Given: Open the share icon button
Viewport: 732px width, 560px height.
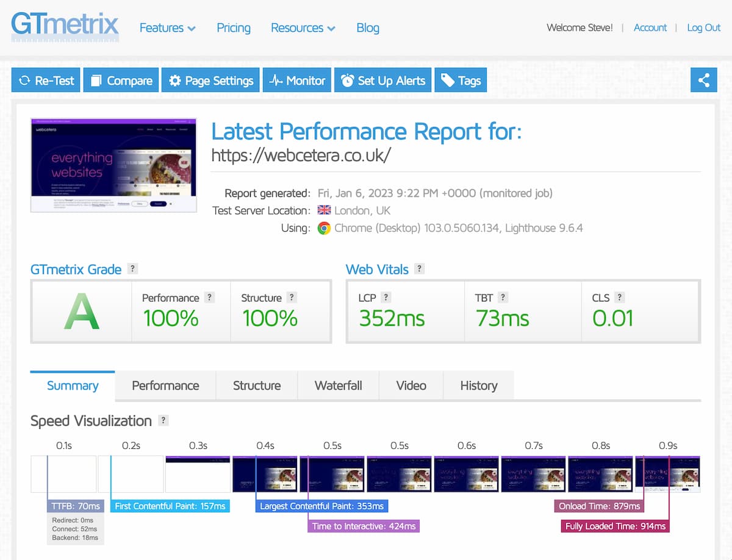Looking at the screenshot, I should (x=704, y=80).
